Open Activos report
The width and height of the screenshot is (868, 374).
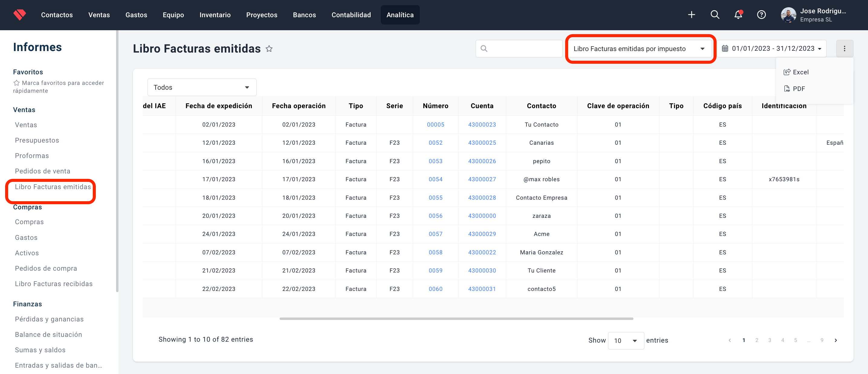click(x=27, y=253)
